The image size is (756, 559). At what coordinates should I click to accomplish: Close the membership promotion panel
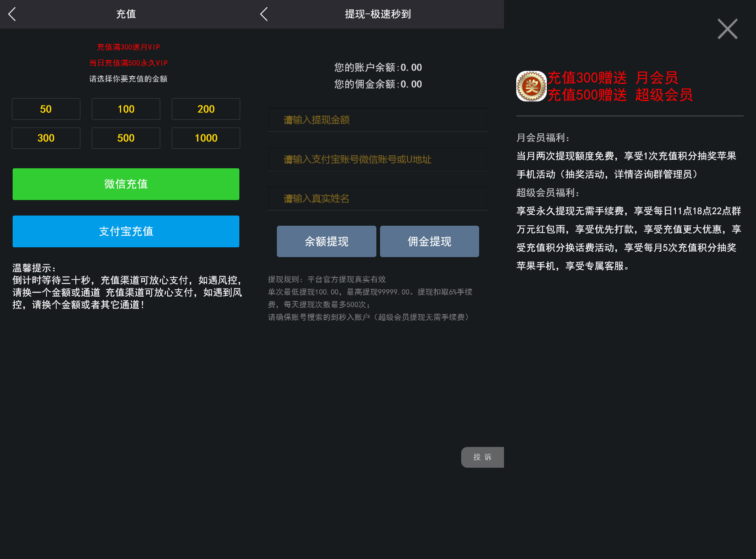pyautogui.click(x=727, y=29)
